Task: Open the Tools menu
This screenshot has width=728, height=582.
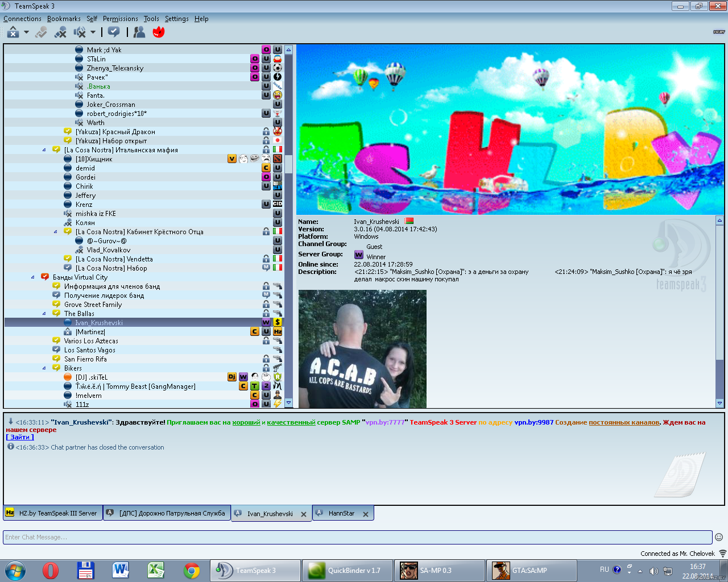Action: click(151, 19)
